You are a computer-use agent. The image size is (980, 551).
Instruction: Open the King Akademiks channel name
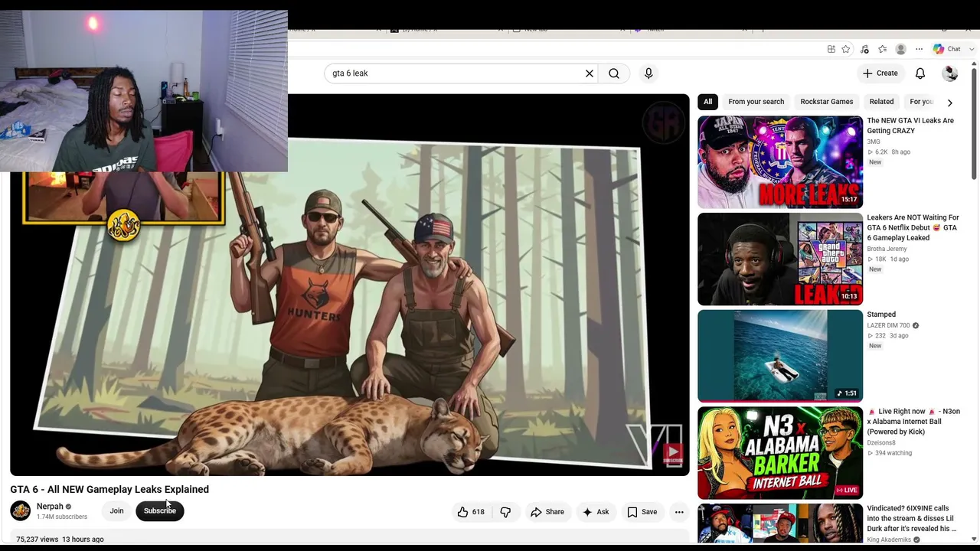pos(889,540)
